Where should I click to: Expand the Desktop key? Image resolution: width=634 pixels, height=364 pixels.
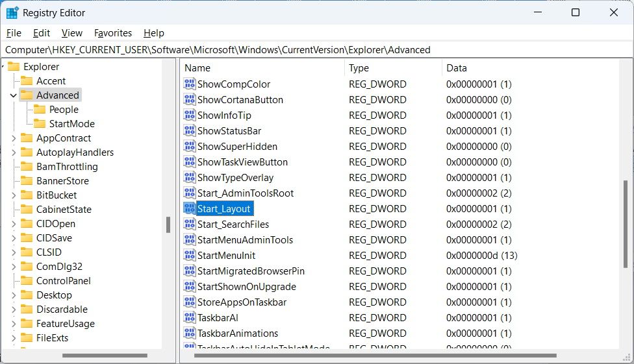(14, 295)
